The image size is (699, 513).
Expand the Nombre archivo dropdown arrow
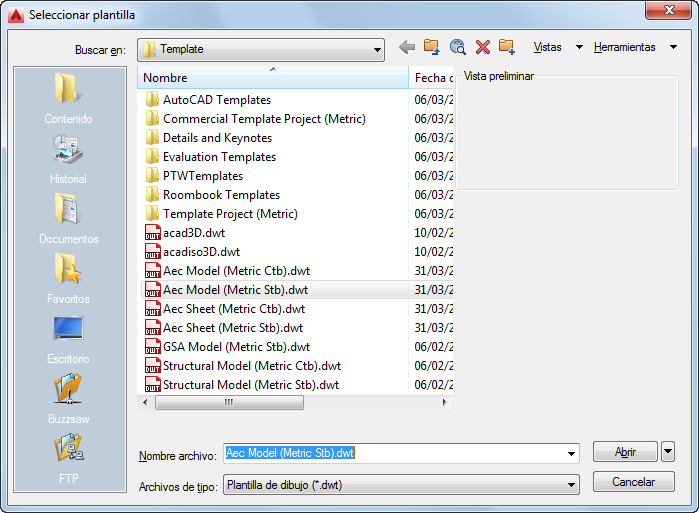click(x=571, y=454)
